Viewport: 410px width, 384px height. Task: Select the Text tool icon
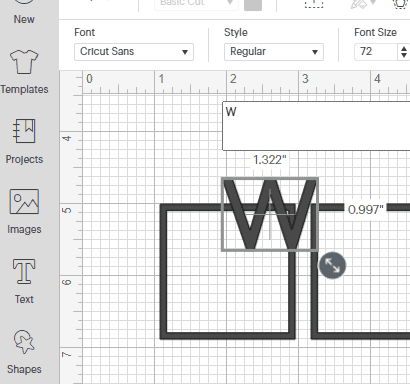pyautogui.click(x=24, y=272)
